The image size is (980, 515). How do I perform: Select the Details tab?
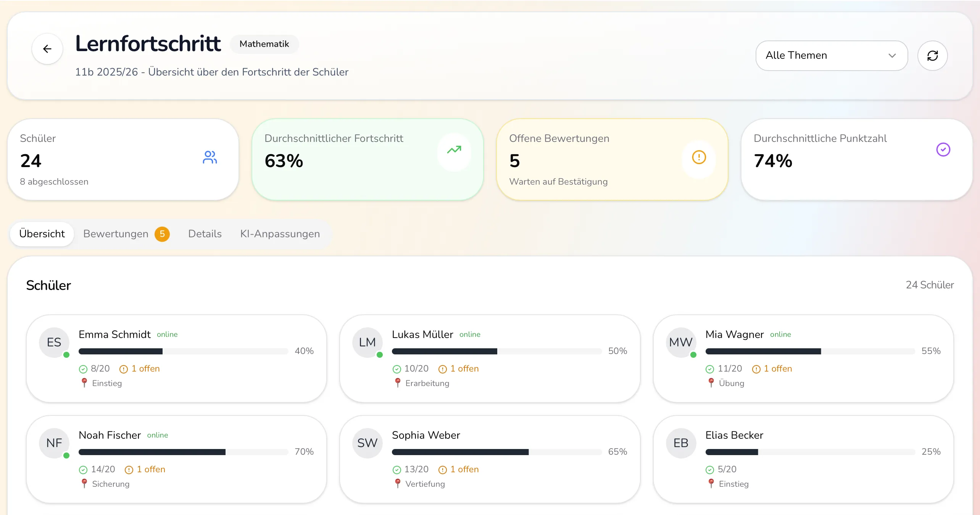coord(205,234)
